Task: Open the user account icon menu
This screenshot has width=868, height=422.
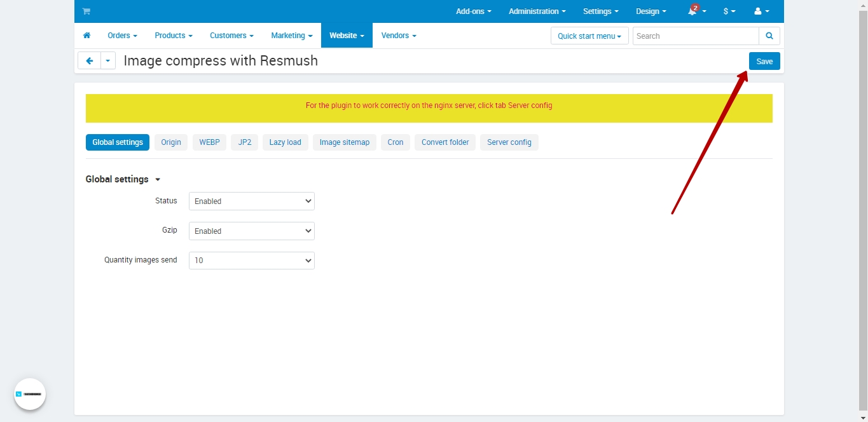Action: point(762,11)
